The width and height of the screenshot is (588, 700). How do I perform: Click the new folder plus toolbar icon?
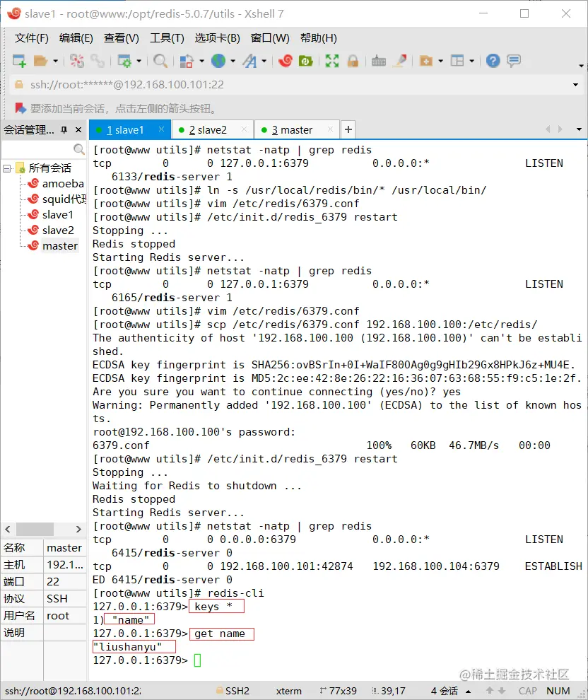[x=426, y=61]
